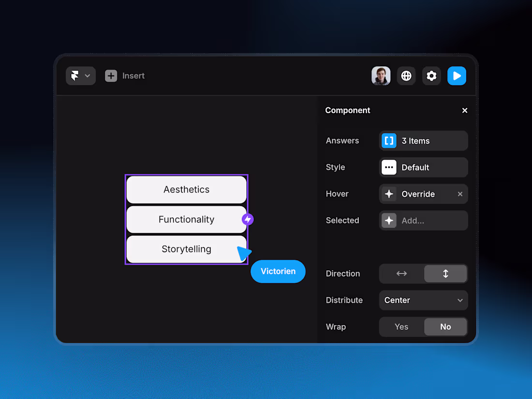532x399 pixels.
Task: Open the Style ellipsis icon
Action: click(389, 167)
